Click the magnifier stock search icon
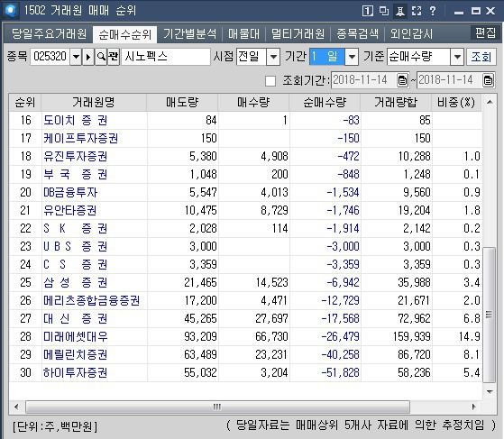The height and width of the screenshot is (439, 504). click(x=101, y=57)
